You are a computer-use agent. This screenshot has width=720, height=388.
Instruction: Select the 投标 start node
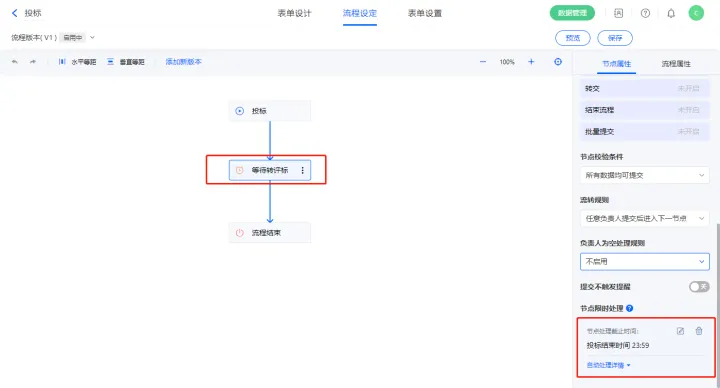(270, 111)
